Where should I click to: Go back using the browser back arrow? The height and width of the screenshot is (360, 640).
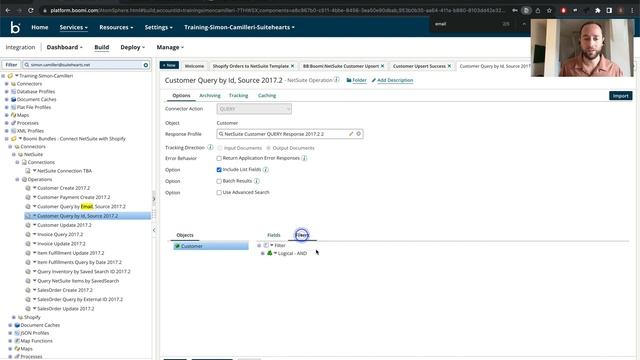[x=8, y=10]
